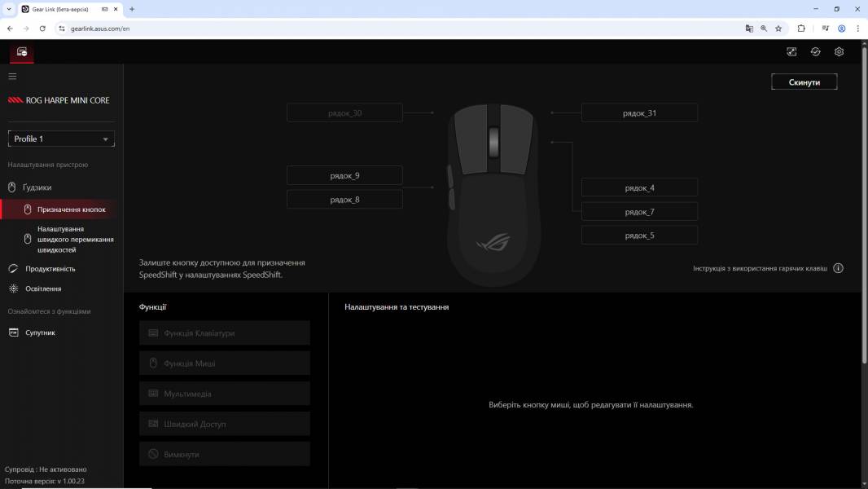
Task: Assign the рядок_31 mouse button
Action: [639, 112]
